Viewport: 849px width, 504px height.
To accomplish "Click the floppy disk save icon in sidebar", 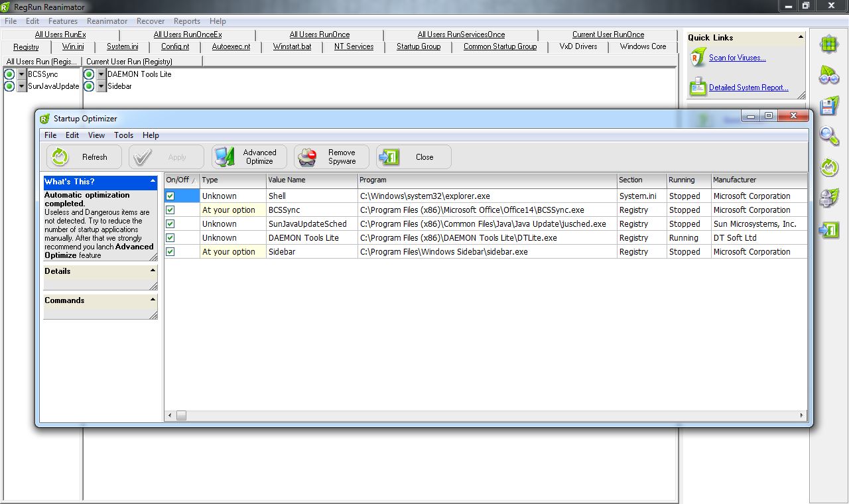I will coord(829,106).
